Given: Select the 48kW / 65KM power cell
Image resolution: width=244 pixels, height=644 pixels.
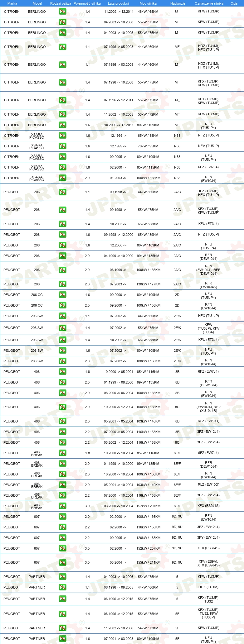Looking at the screenshot, I should [148, 12].
